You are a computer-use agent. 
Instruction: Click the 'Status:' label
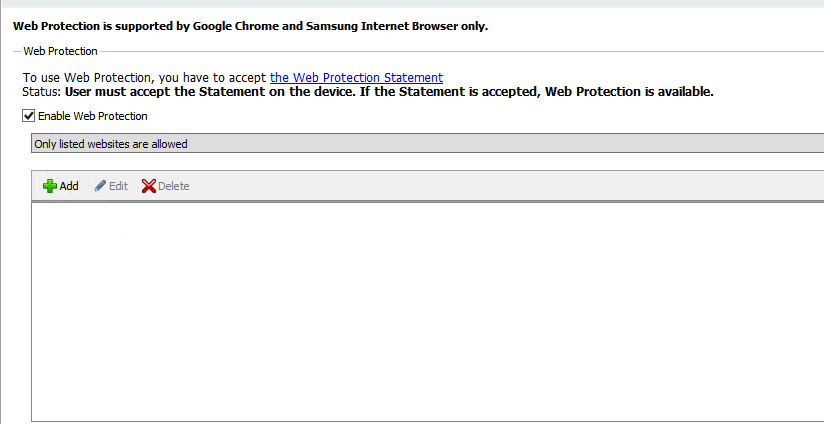42,92
